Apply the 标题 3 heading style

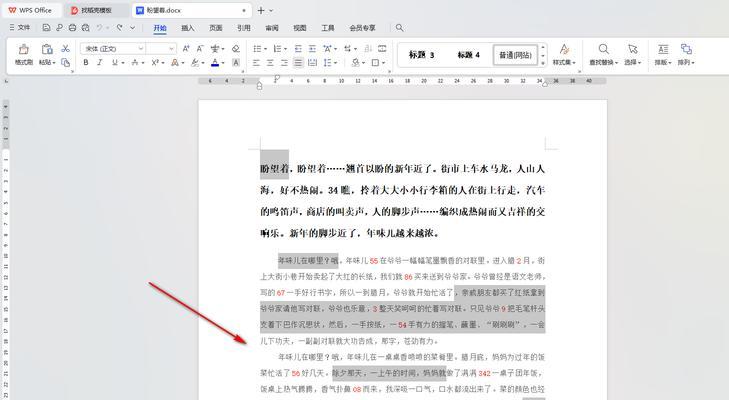click(x=422, y=55)
